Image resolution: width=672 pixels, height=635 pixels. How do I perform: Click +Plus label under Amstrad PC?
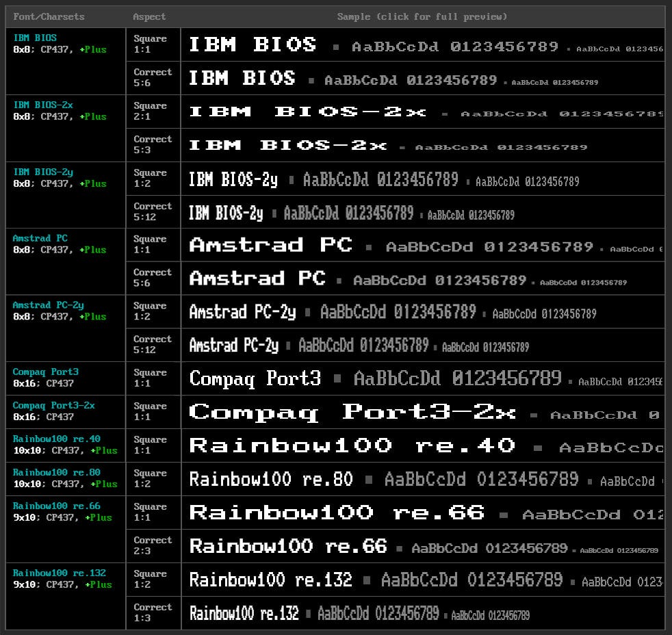pyautogui.click(x=93, y=249)
